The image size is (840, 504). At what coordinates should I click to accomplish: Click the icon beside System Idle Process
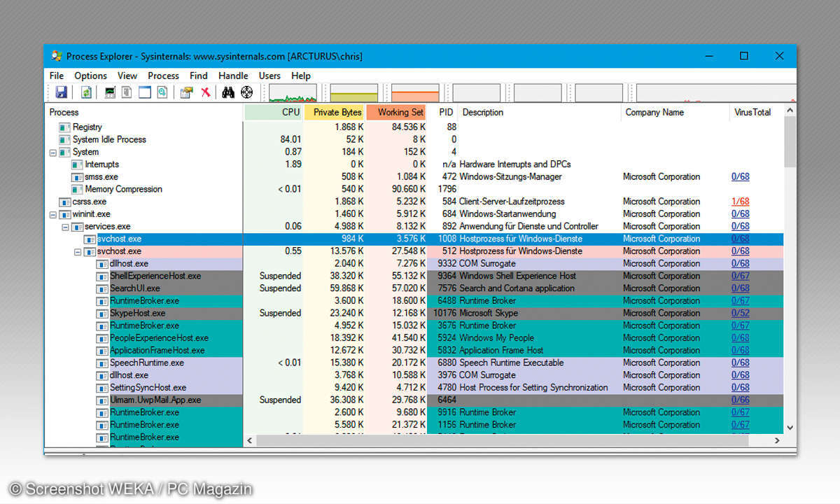(64, 139)
